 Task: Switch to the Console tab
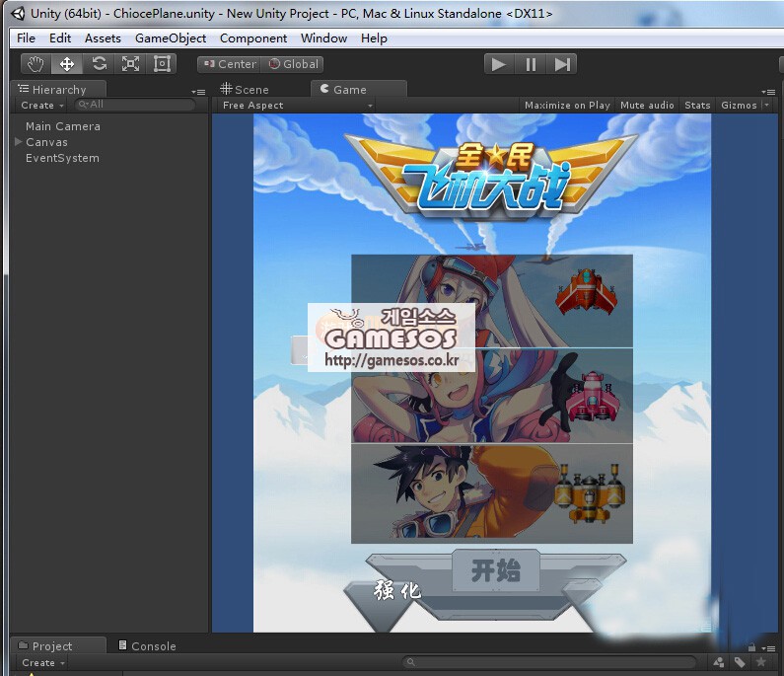(x=147, y=646)
